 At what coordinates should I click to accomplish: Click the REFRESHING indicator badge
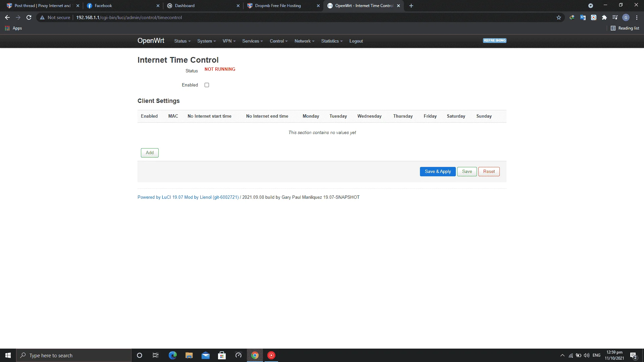(x=495, y=41)
